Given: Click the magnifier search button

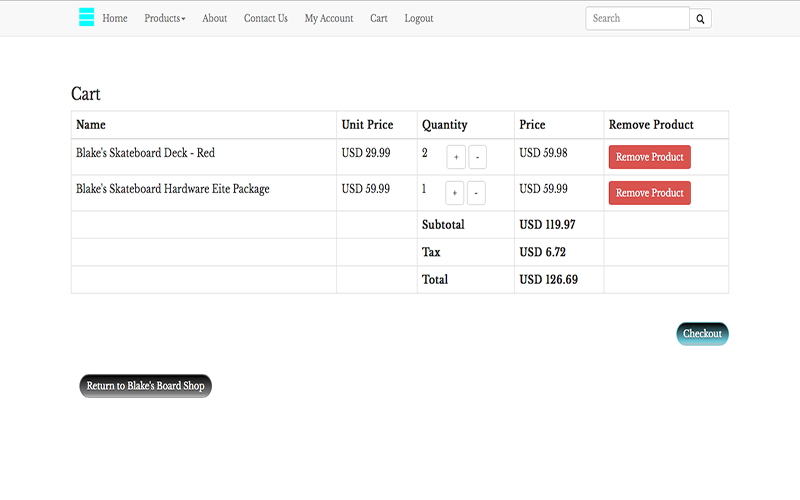Looking at the screenshot, I should 701,19.
